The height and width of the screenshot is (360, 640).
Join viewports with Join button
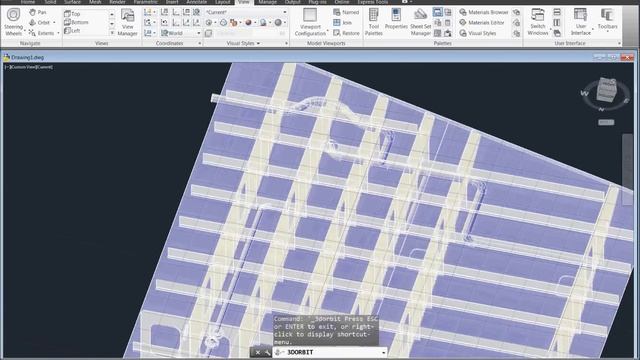pos(342,22)
